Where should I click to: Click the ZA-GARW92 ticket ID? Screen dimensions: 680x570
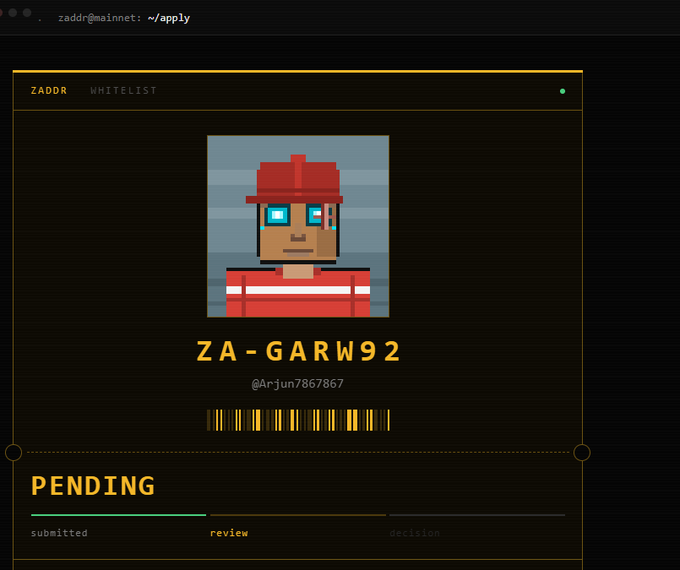tap(299, 351)
